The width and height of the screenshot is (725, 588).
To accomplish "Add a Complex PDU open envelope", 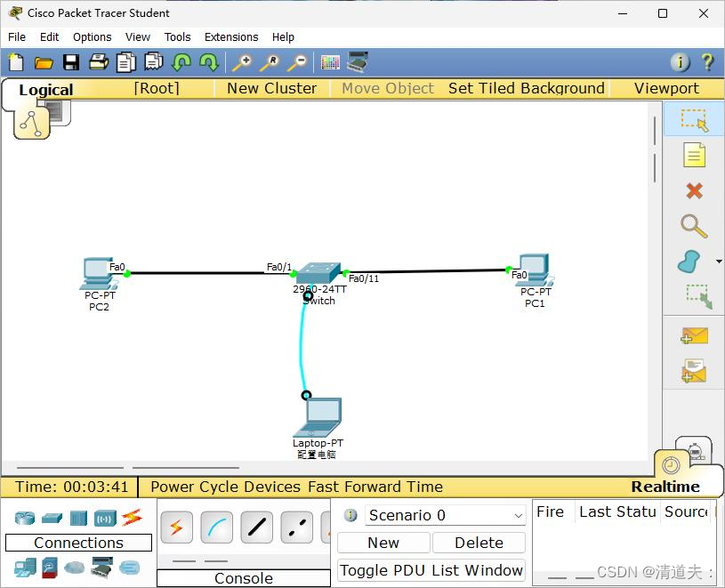I will point(694,371).
